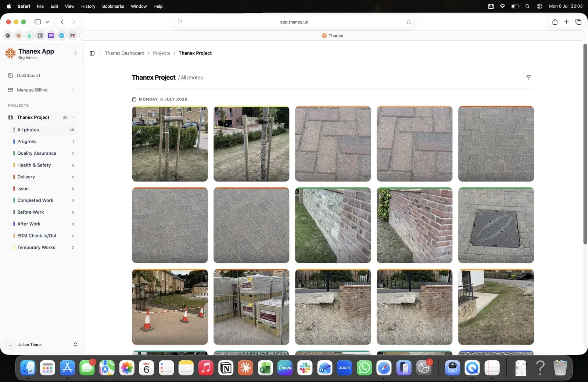The image size is (588, 382).
Task: Open the teal droplet pinned tab
Action: pos(29,36)
